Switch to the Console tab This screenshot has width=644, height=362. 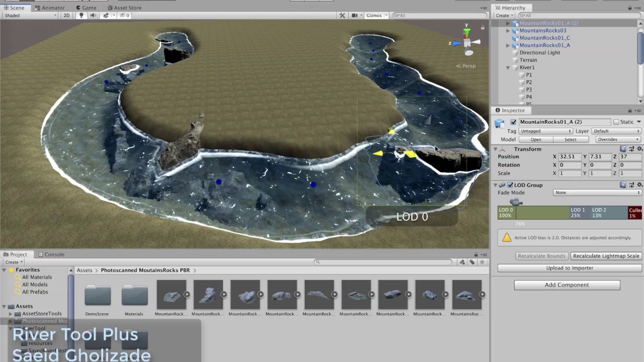(x=51, y=254)
